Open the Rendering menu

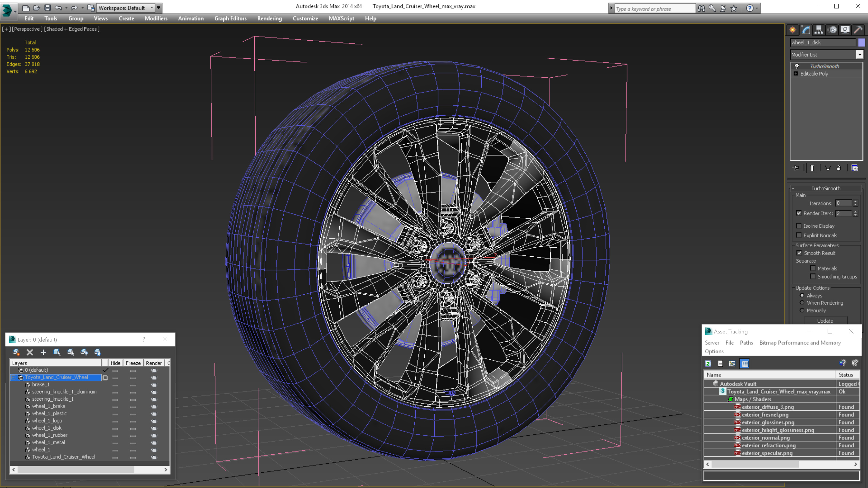click(269, 18)
